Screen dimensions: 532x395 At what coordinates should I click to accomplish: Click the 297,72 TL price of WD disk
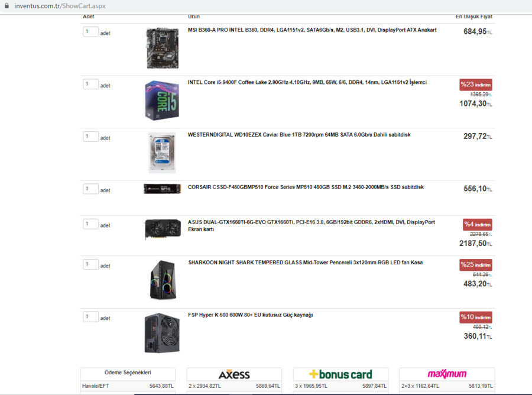(478, 137)
